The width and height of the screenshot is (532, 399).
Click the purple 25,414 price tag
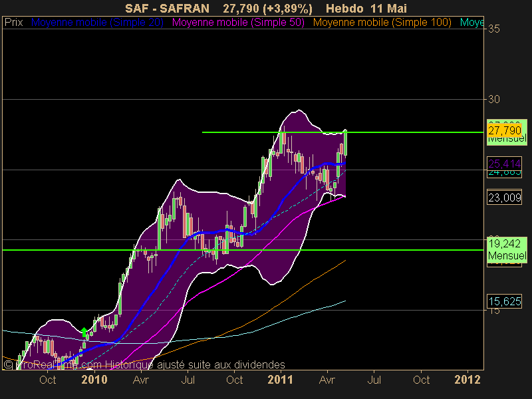(505, 164)
